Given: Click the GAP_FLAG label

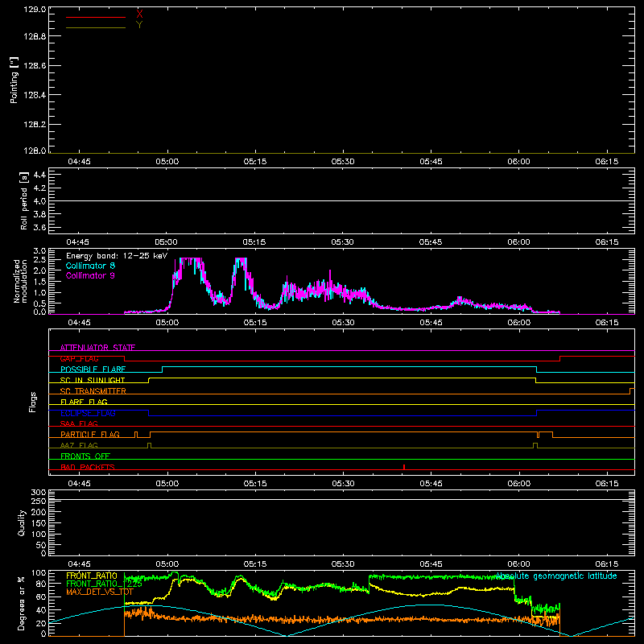Looking at the screenshot, I should 79,358.
